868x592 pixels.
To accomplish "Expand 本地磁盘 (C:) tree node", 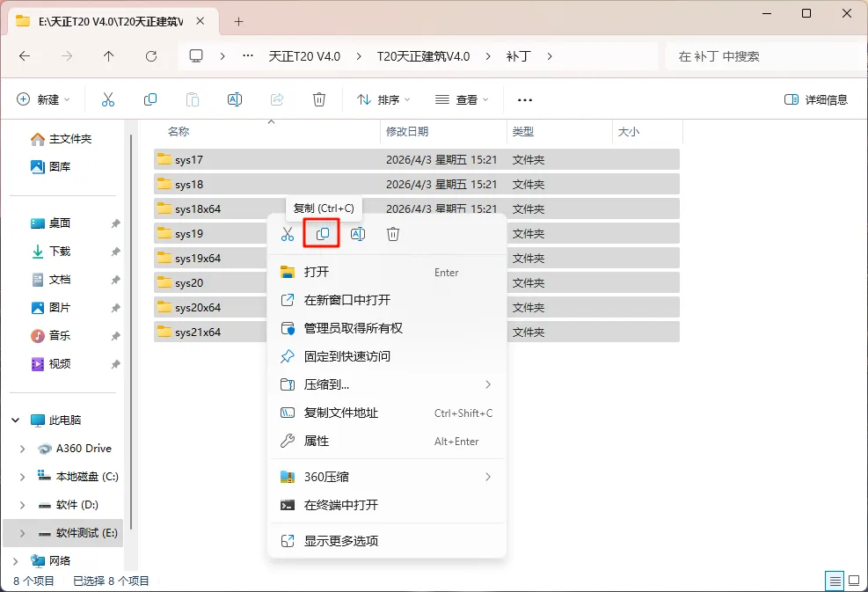I will click(x=22, y=477).
